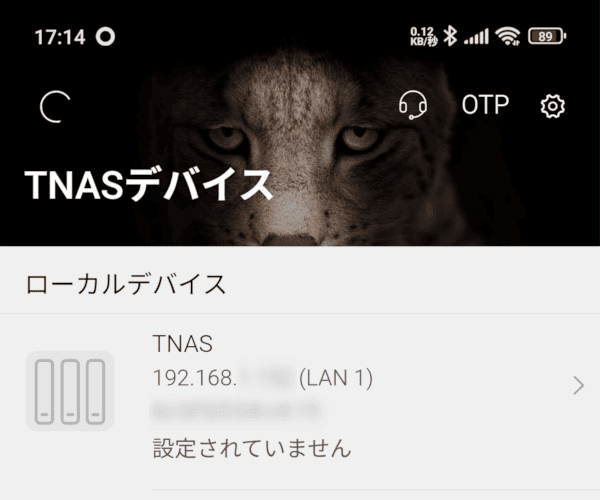Tap the blurred device identifier line
600x500 pixels.
click(x=236, y=412)
